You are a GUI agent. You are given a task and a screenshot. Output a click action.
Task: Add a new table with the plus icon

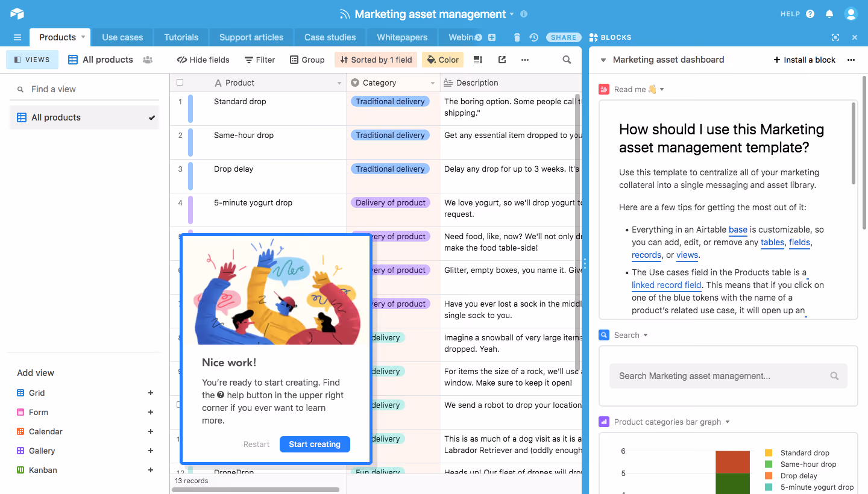click(492, 37)
